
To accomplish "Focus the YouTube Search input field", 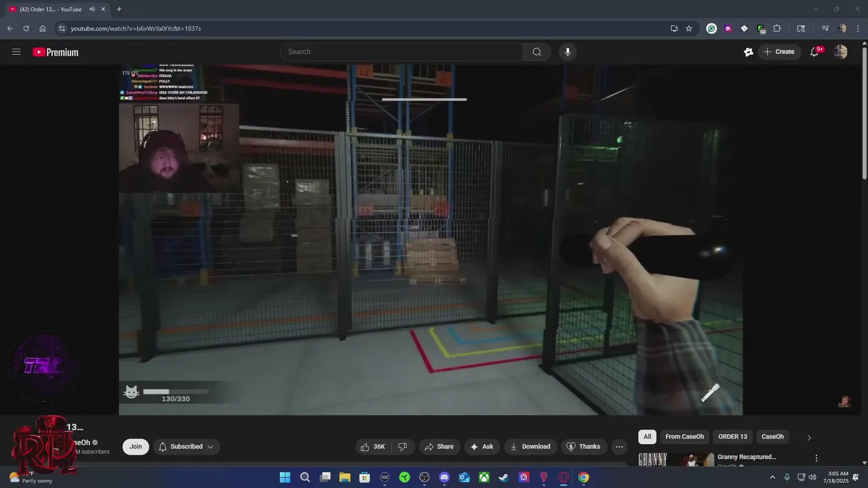I will (401, 52).
